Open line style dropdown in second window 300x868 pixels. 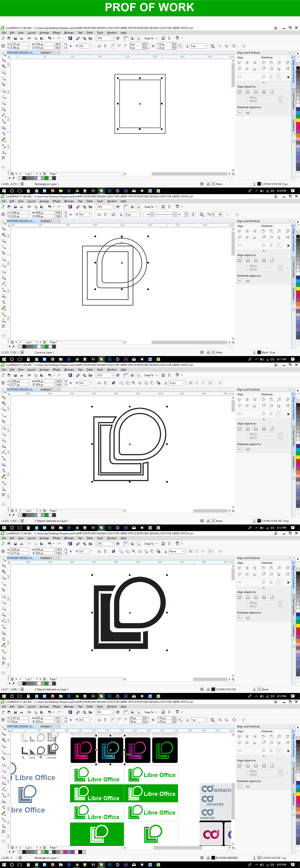pos(166,214)
